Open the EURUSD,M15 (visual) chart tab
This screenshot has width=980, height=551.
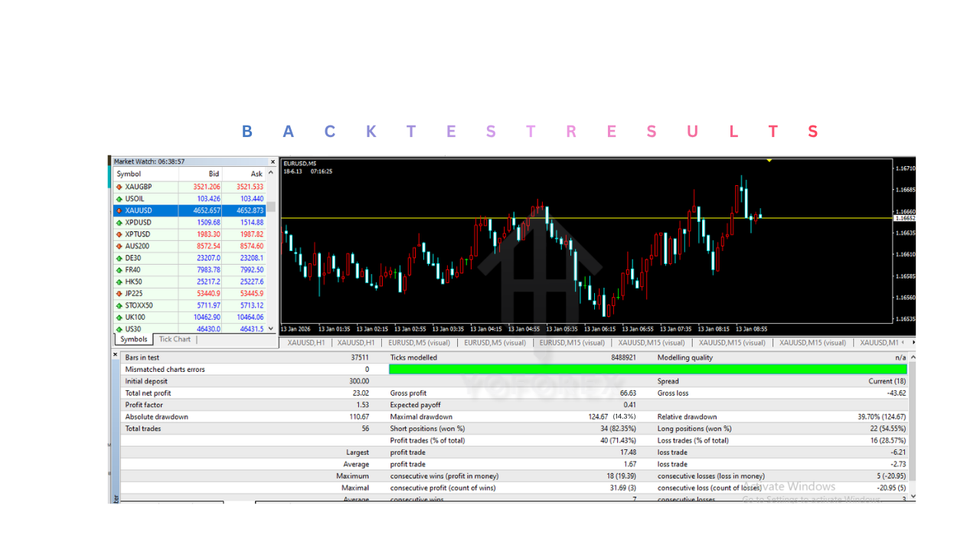572,343
